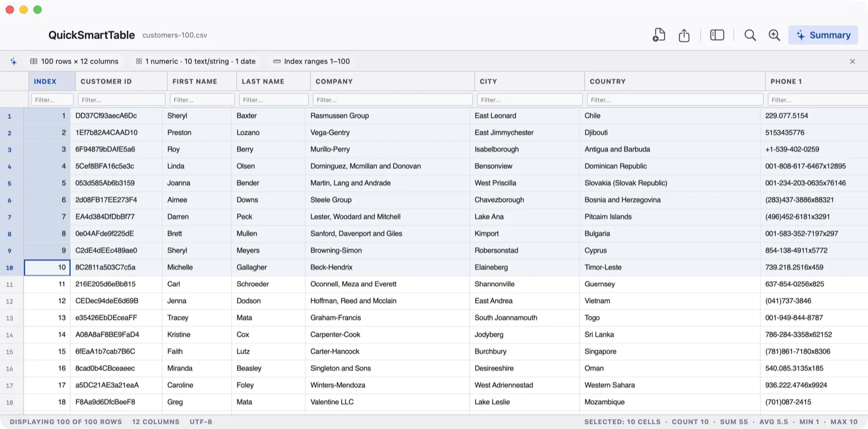Click the LAST NAME column header

(x=274, y=81)
